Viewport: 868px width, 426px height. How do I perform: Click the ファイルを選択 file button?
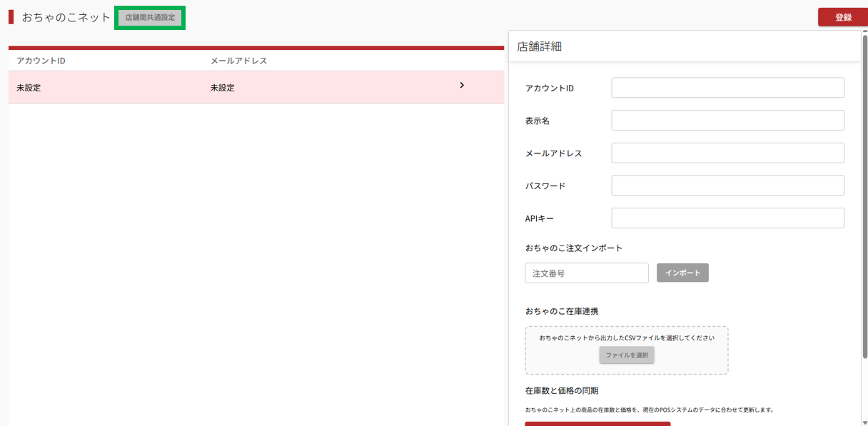click(626, 355)
